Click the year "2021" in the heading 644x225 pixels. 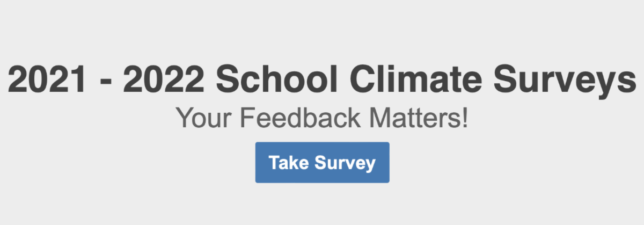[x=45, y=81]
